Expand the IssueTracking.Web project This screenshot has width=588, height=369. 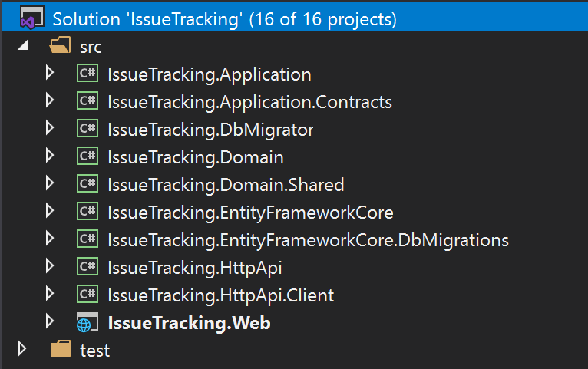pos(50,322)
